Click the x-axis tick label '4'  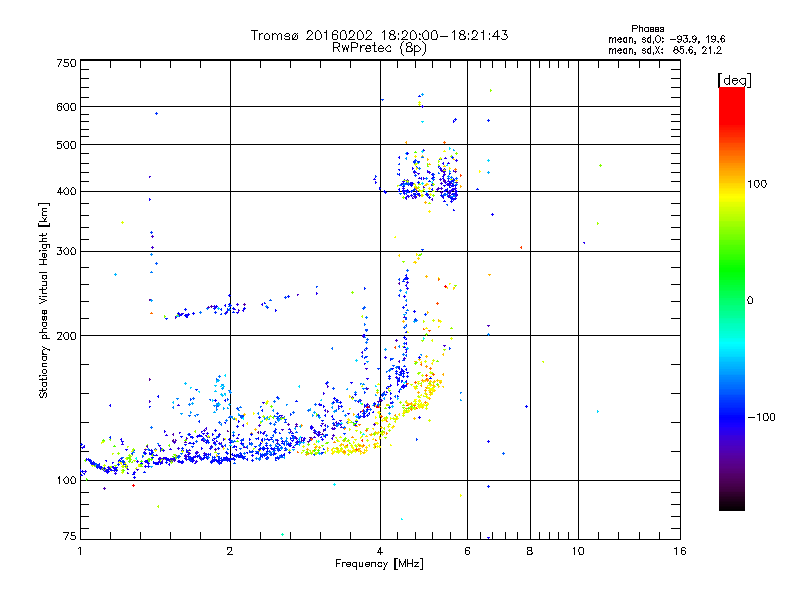(x=380, y=551)
